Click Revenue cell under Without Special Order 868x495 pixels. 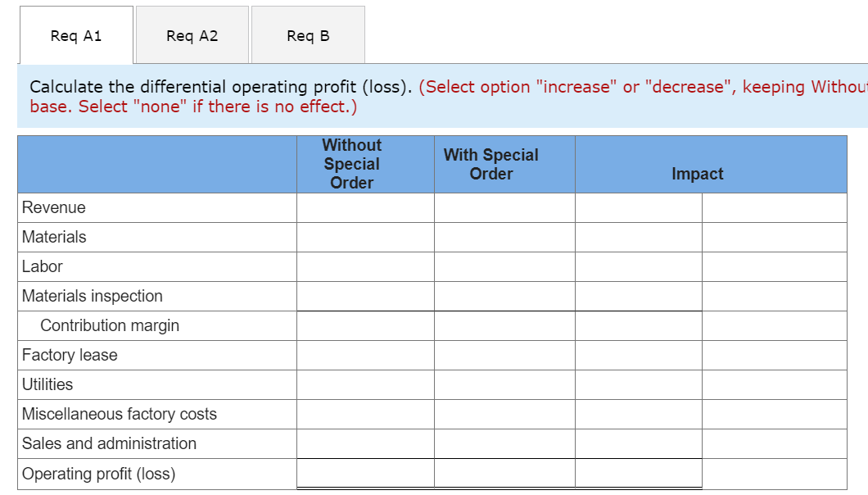click(x=365, y=208)
